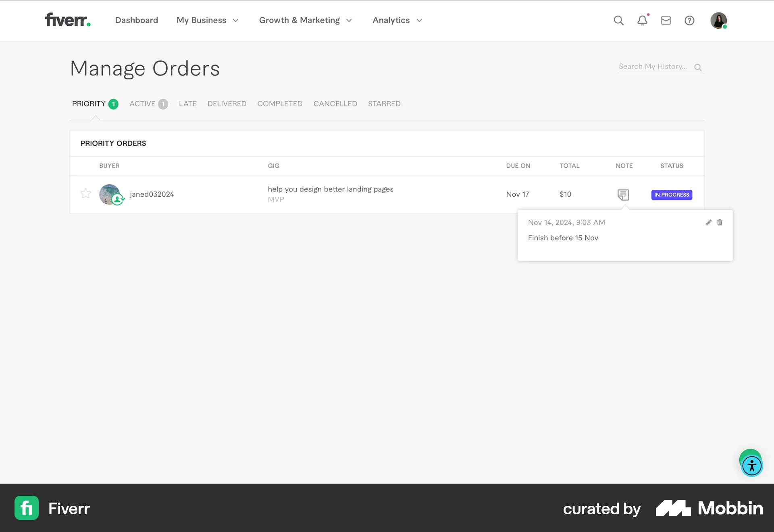Edit the note with the pencil icon
Image resolution: width=774 pixels, height=532 pixels.
[x=708, y=222]
